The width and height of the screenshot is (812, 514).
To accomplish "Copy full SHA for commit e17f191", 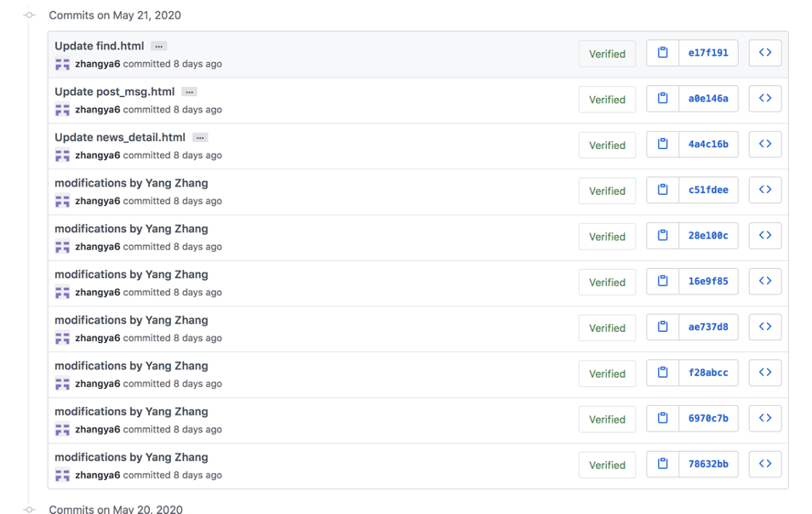I will 662,53.
